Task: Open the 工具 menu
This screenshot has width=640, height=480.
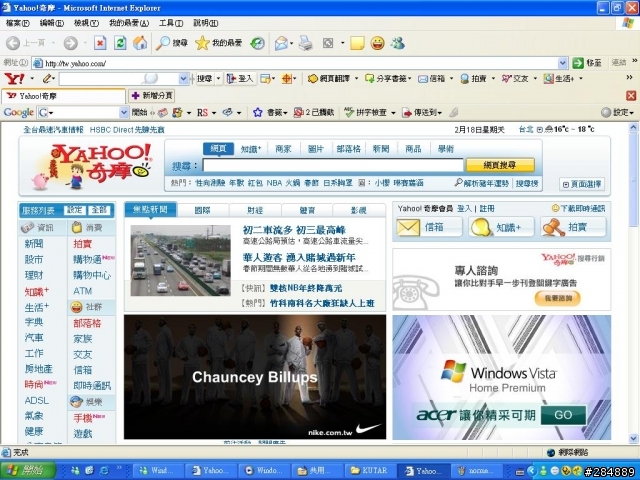Action: pyautogui.click(x=171, y=23)
